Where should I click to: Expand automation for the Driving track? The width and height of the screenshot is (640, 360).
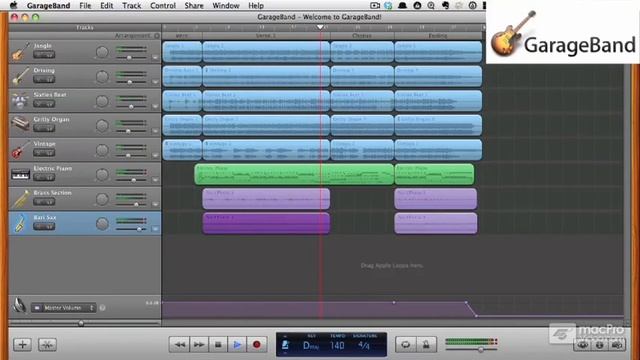155,82
